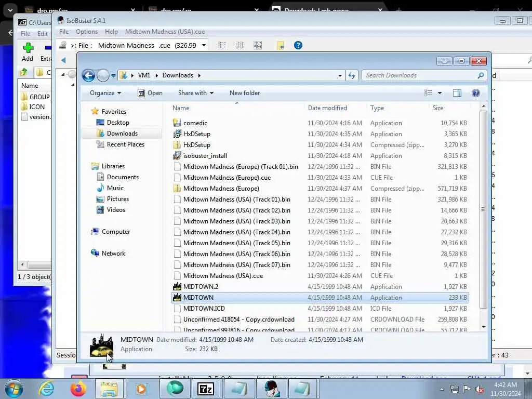Open the Share with dropdown
This screenshot has width=532, height=399.
[x=196, y=93]
